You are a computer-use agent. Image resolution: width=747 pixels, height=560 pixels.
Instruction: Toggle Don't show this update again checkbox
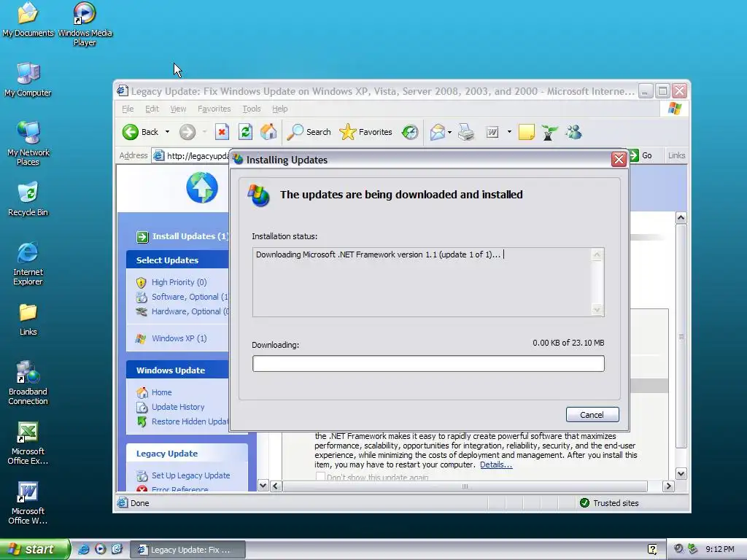pos(321,477)
